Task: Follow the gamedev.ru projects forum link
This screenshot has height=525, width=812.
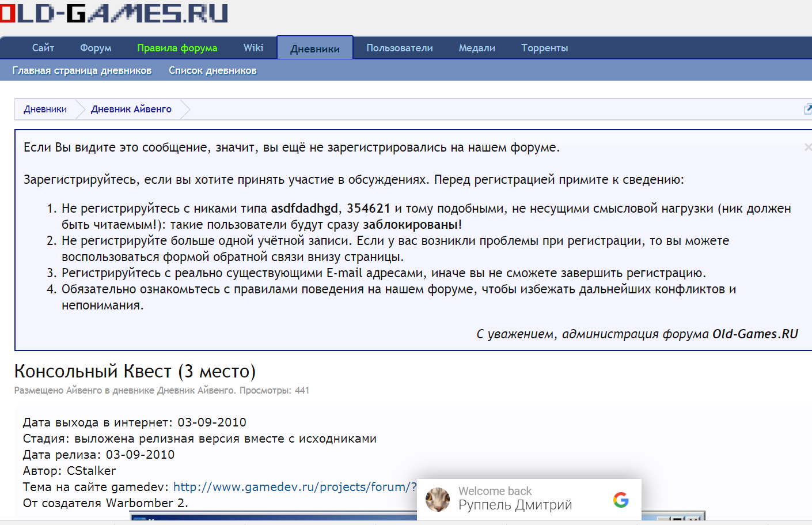Action: point(295,487)
